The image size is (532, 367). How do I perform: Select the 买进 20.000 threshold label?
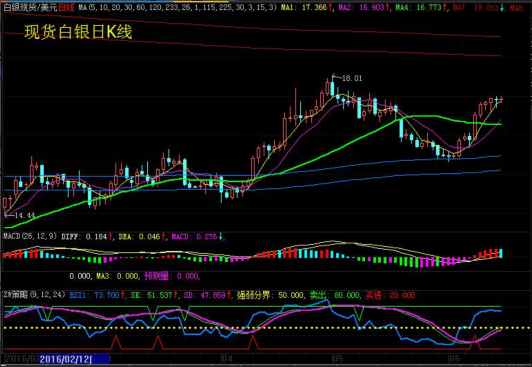click(x=390, y=295)
